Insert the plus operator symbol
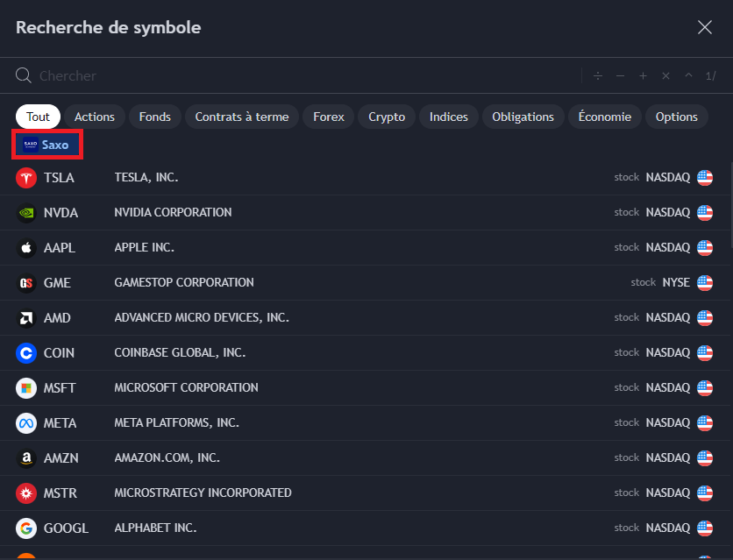Screen dimensions: 733x560 click(643, 75)
